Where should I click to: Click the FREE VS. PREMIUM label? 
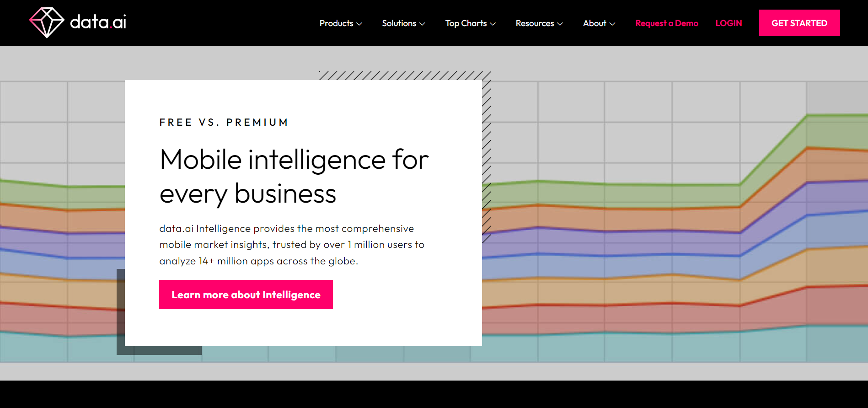[x=224, y=123]
